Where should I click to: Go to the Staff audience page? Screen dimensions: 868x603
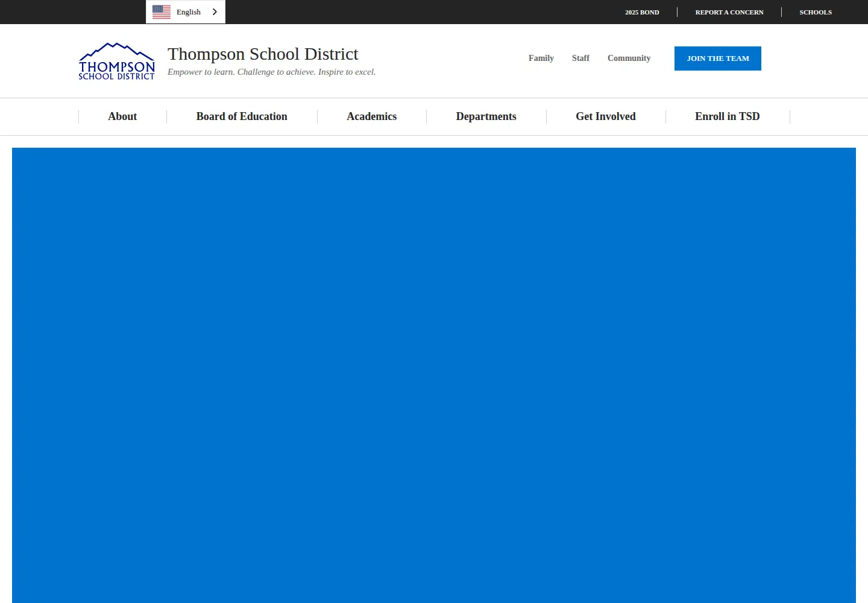pos(580,58)
